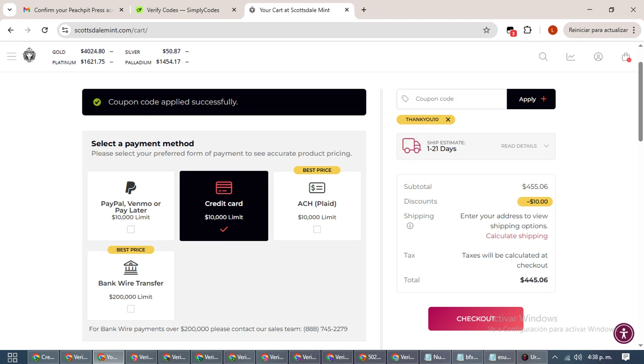Click the SILVER price $50.87
The height and width of the screenshot is (364, 644).
(x=171, y=51)
